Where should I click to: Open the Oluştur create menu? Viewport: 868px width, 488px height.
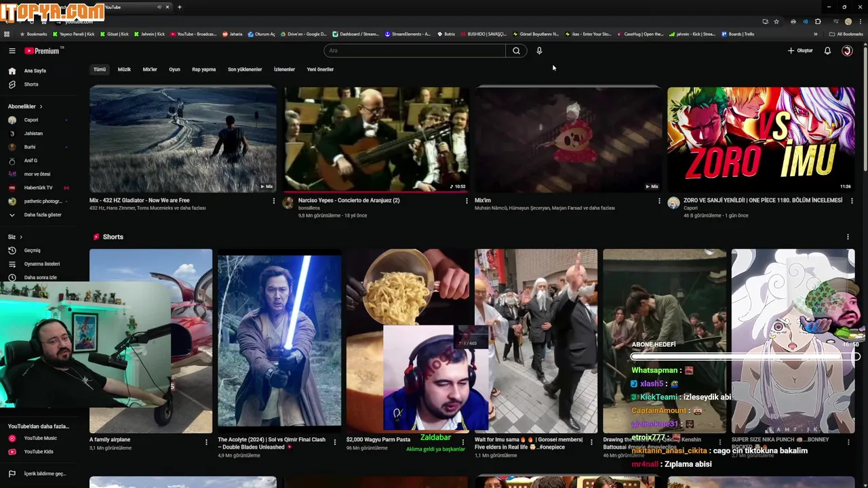(800, 51)
